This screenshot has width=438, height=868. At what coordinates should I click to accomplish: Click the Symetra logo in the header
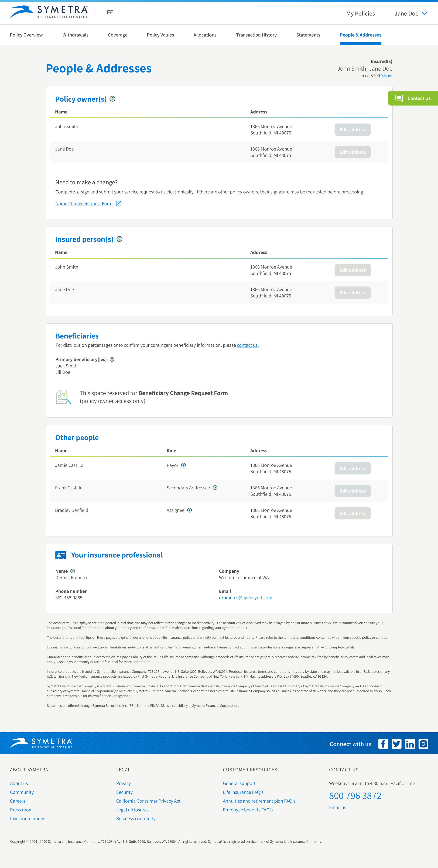pos(48,12)
